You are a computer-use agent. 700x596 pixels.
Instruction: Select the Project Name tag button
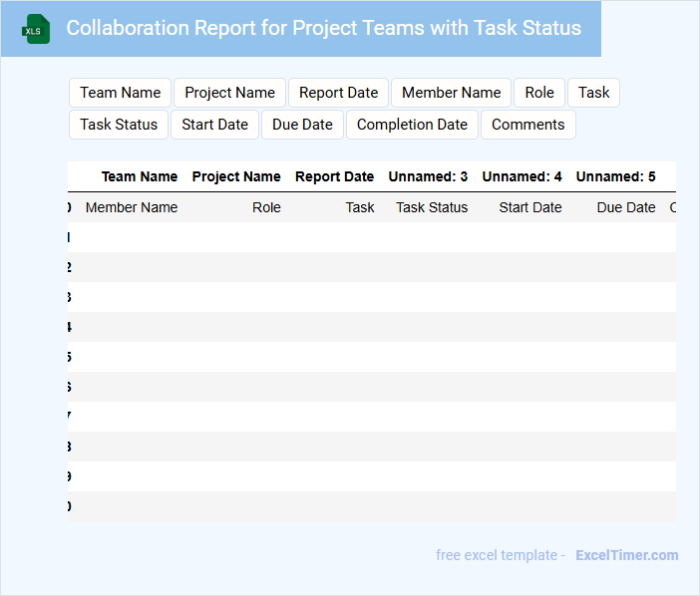(x=229, y=93)
